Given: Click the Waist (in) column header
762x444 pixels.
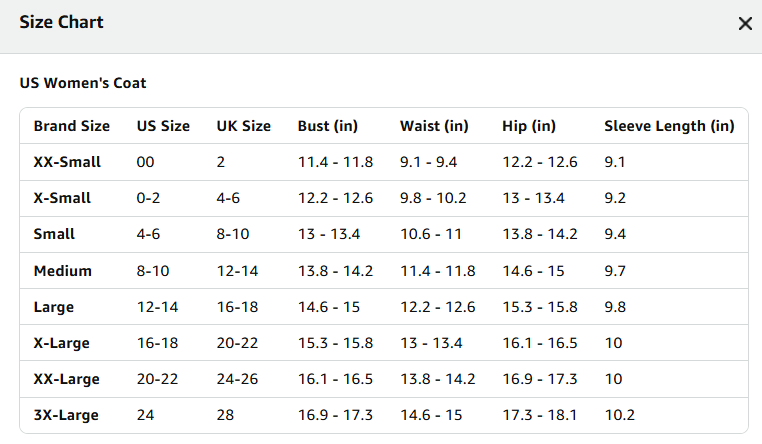Looking at the screenshot, I should coord(434,126).
